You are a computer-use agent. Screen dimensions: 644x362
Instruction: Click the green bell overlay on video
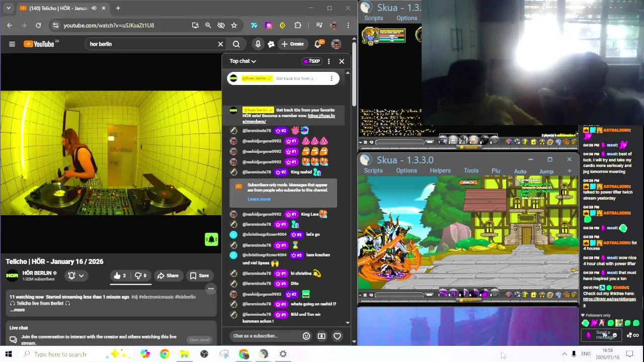[211, 239]
